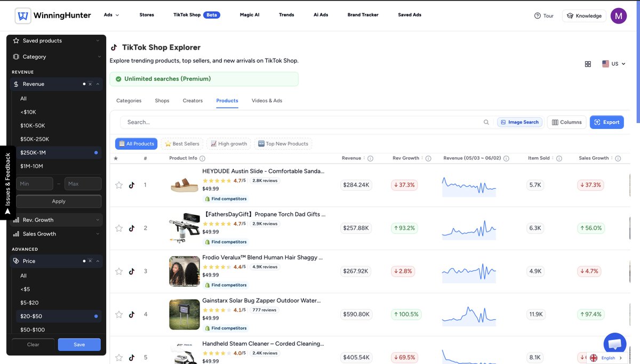The height and width of the screenshot is (364, 640).
Task: Click the search magnifier icon
Action: pyautogui.click(x=486, y=122)
